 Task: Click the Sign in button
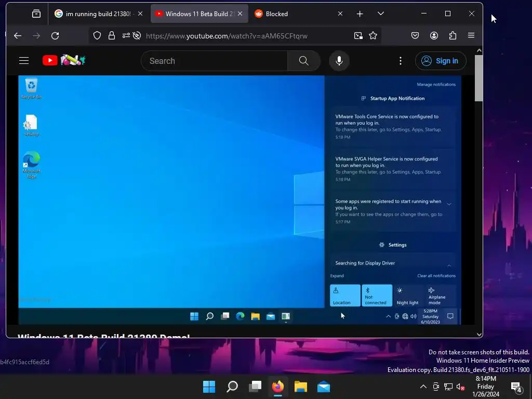pyautogui.click(x=441, y=61)
